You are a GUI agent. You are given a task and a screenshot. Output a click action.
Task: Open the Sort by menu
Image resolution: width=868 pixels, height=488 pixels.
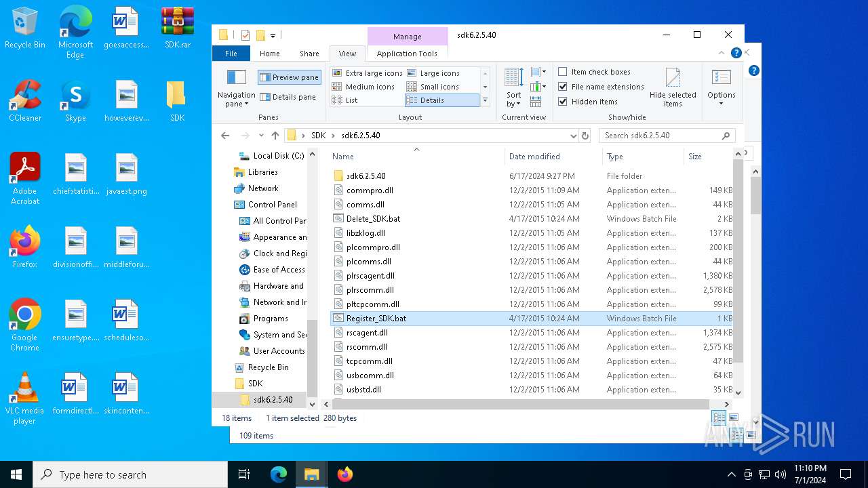point(514,87)
